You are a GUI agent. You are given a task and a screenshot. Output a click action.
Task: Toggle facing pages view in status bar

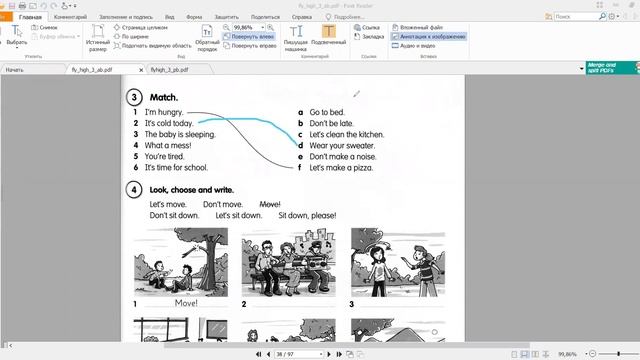tap(535, 354)
